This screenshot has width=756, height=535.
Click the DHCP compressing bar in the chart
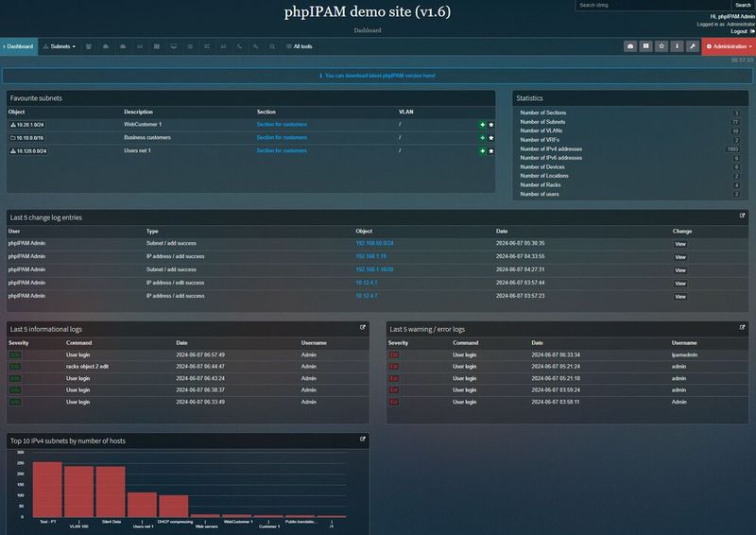pos(174,506)
